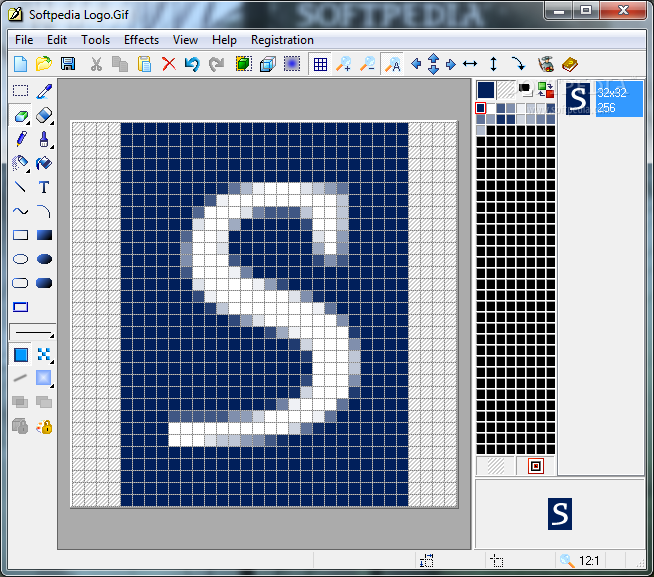Shift image right with the right arrow

450,64
